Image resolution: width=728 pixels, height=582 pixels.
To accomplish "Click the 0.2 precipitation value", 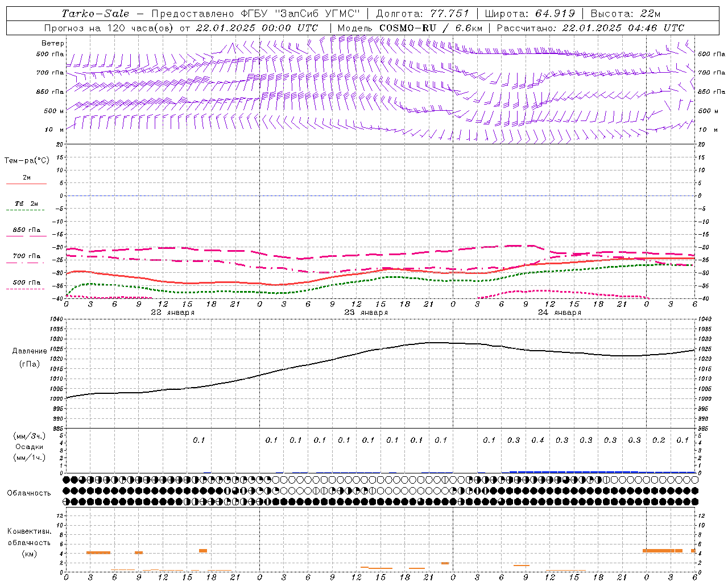I will click(x=659, y=440).
